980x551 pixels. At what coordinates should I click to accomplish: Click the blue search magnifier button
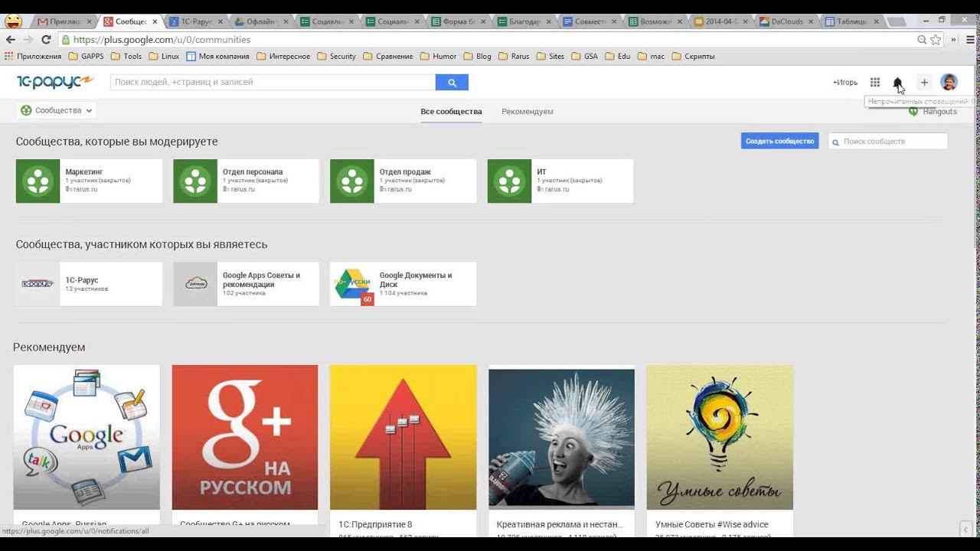(x=452, y=83)
